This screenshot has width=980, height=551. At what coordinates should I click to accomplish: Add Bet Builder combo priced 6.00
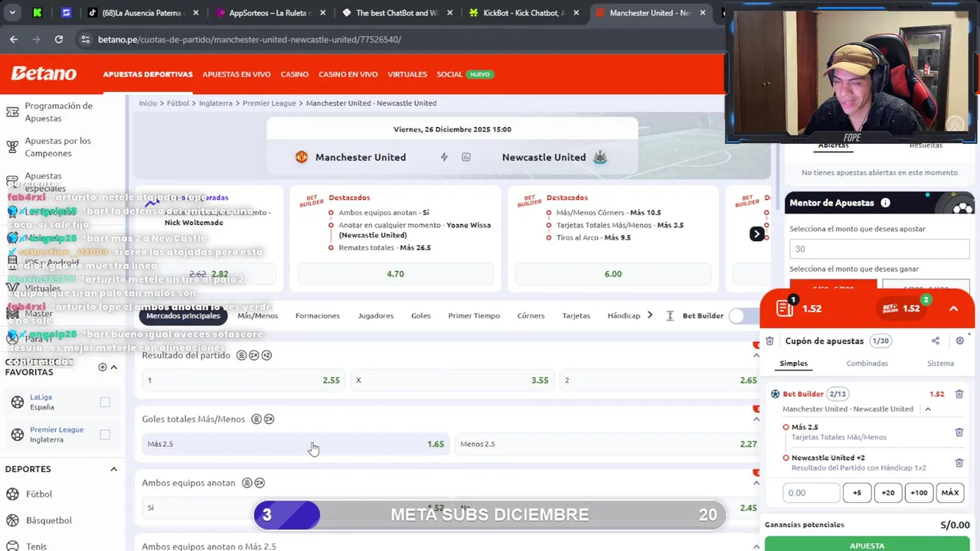[x=613, y=274]
